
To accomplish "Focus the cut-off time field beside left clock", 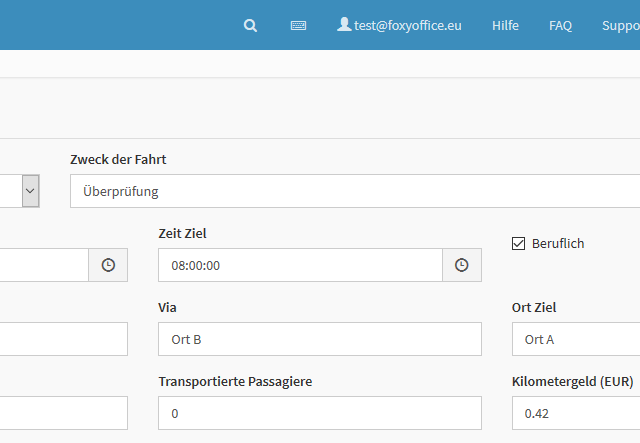I will tap(44, 265).
